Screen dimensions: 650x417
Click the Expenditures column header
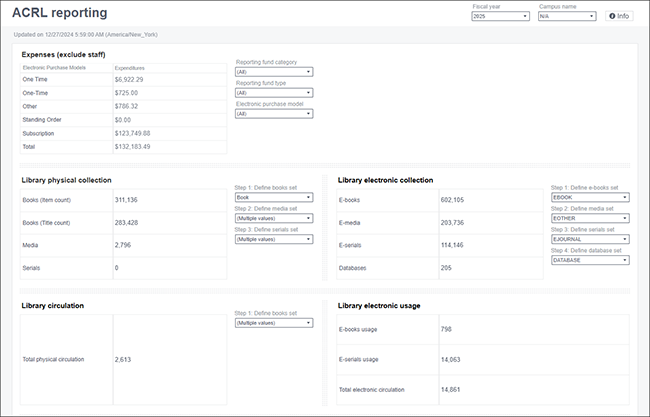point(130,68)
